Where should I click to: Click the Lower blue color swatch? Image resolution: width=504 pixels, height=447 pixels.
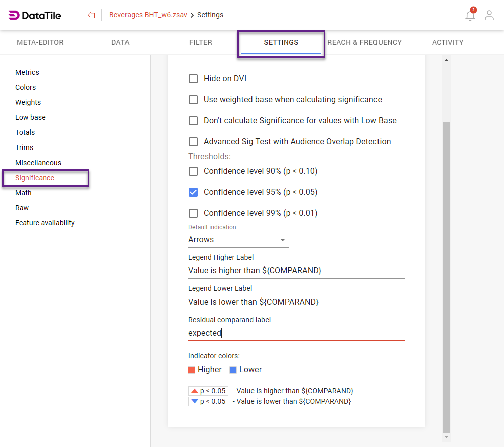(x=233, y=370)
